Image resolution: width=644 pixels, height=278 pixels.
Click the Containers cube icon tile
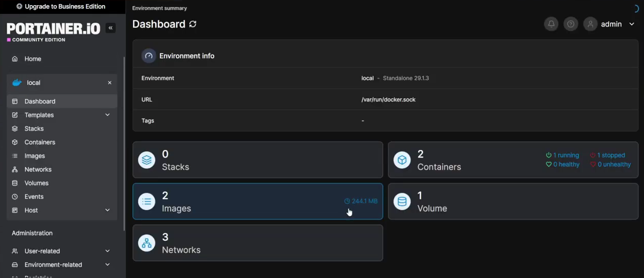(402, 160)
